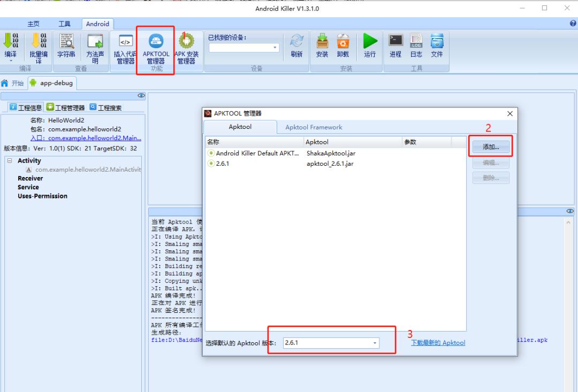Click the 编辑... button
578x392 pixels.
491,163
